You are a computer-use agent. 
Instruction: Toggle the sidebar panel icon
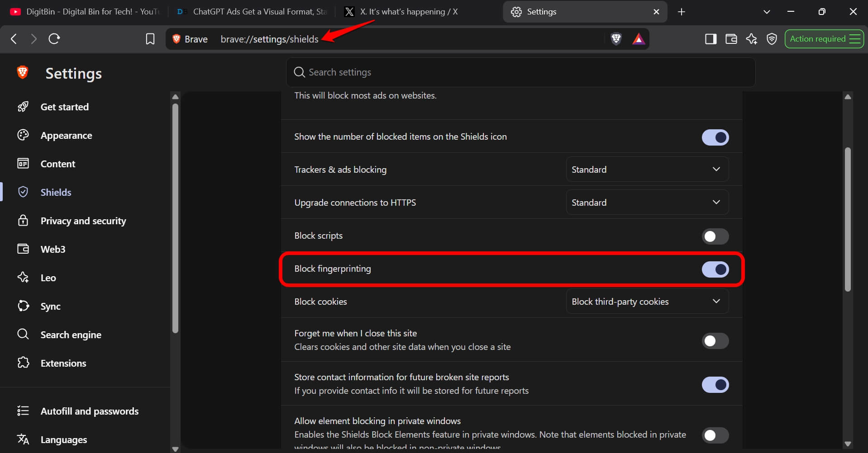pyautogui.click(x=711, y=39)
